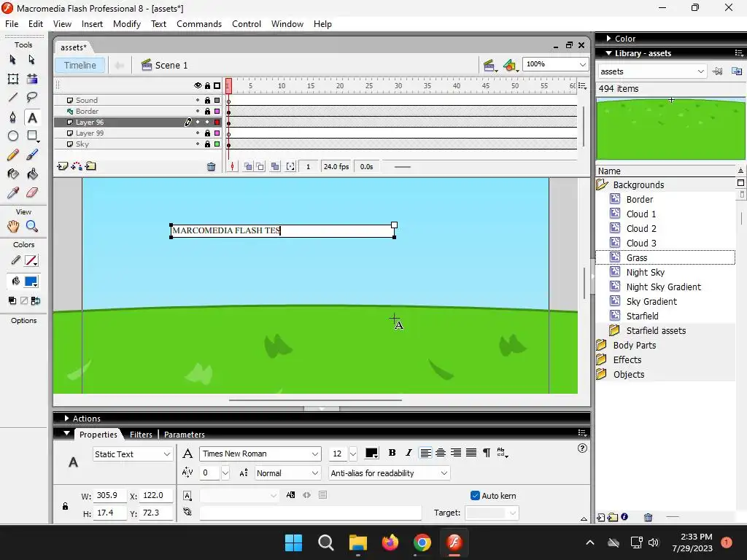Select the Zoom magnifier tool
This screenshot has width=747, height=560.
tap(31, 227)
